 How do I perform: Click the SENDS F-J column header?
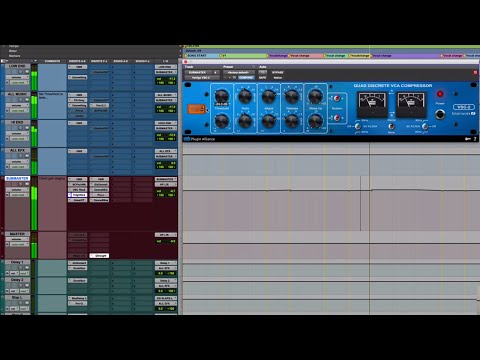point(143,61)
